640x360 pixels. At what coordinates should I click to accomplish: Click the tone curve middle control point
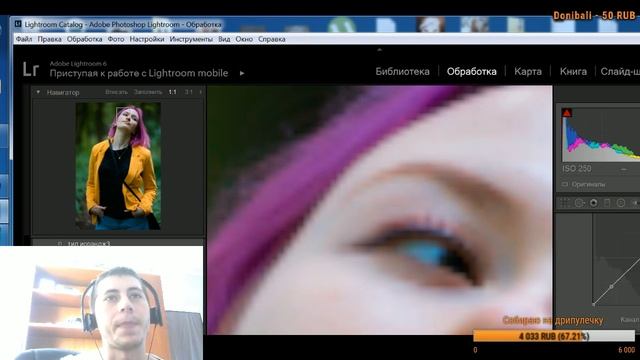coord(611,287)
